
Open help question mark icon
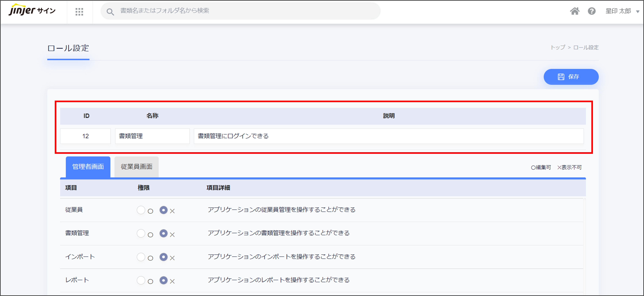pos(592,11)
